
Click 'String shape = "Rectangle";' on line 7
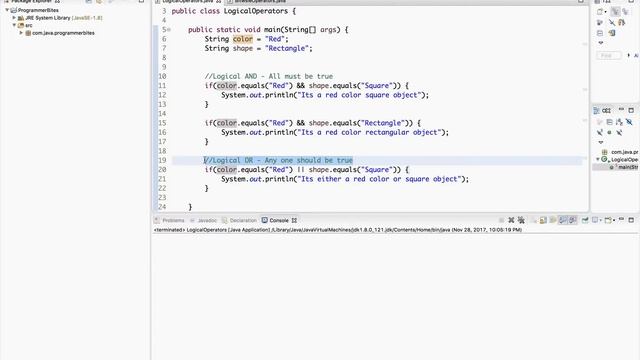(x=258, y=49)
